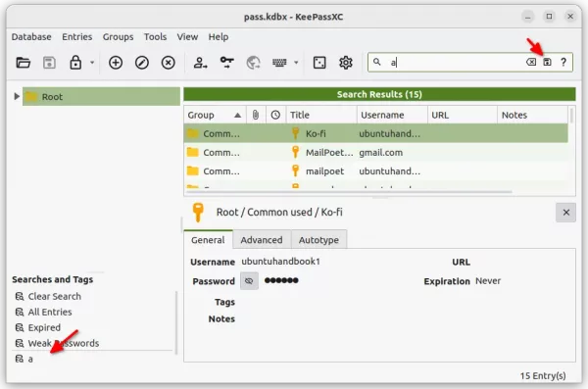Click the username ubuntuhandbook1 value
The height and width of the screenshot is (389, 588).
click(x=280, y=261)
